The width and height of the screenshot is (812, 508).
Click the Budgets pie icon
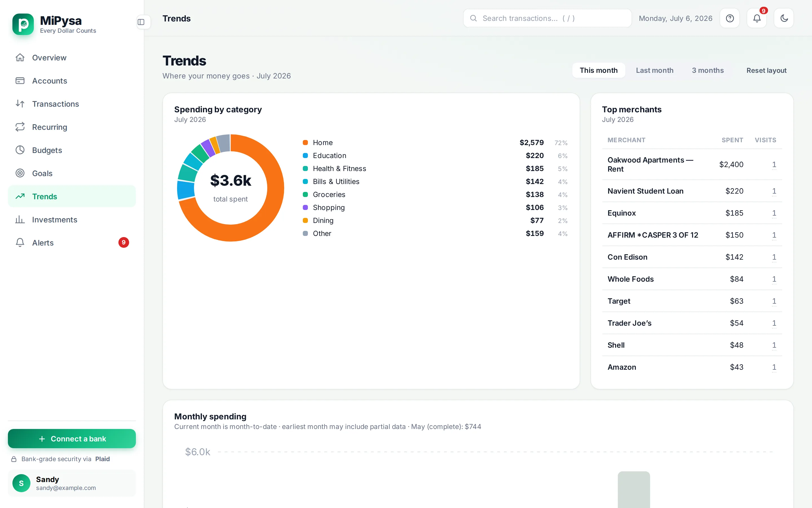point(20,150)
